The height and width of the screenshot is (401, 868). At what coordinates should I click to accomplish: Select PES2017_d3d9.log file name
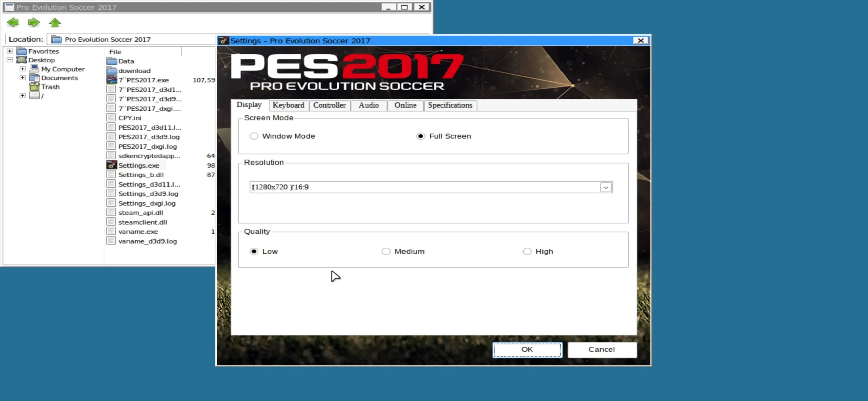[149, 137]
